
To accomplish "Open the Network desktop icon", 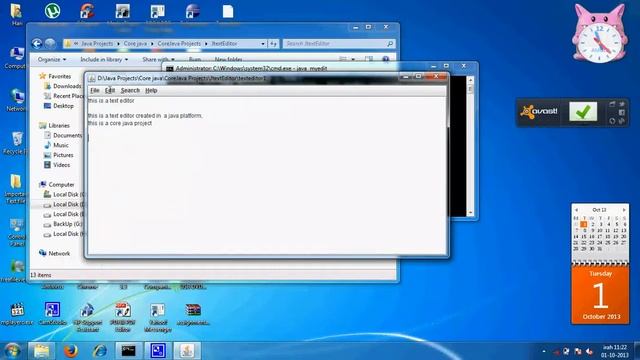I will point(16,100).
